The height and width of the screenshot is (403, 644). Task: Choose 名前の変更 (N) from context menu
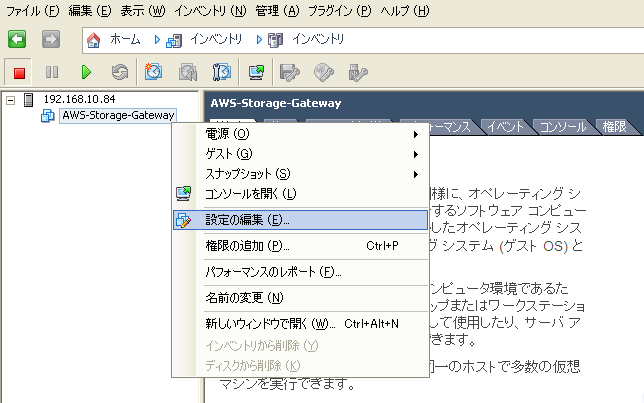[301, 298]
